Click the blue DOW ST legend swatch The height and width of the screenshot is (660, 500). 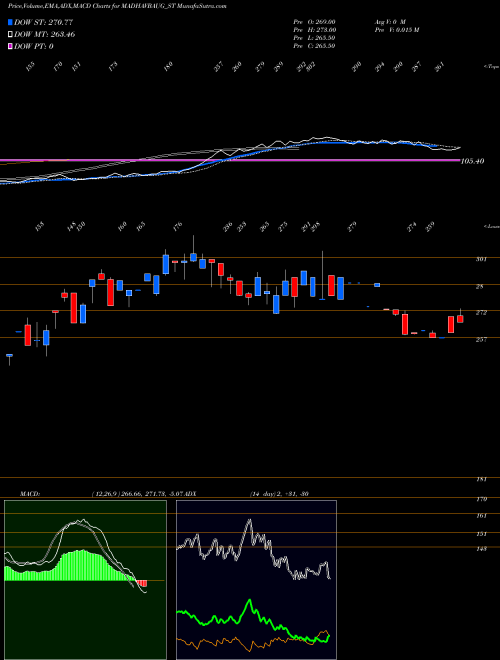point(11,22)
